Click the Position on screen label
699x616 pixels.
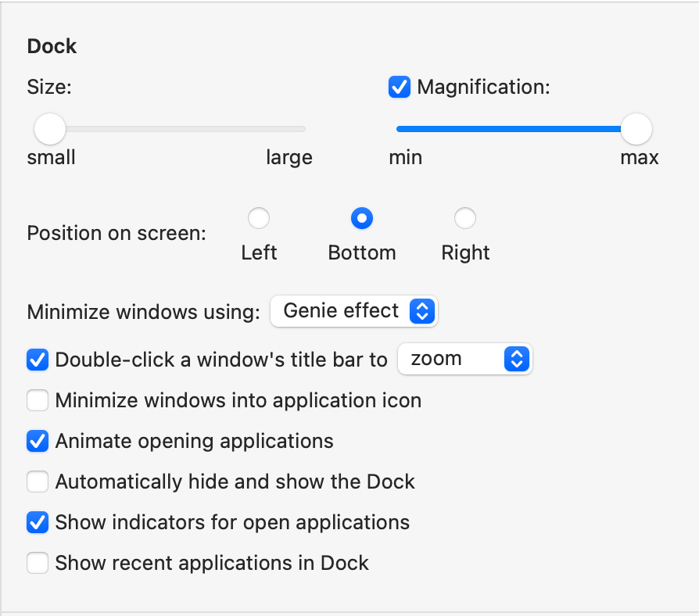pyautogui.click(x=116, y=234)
